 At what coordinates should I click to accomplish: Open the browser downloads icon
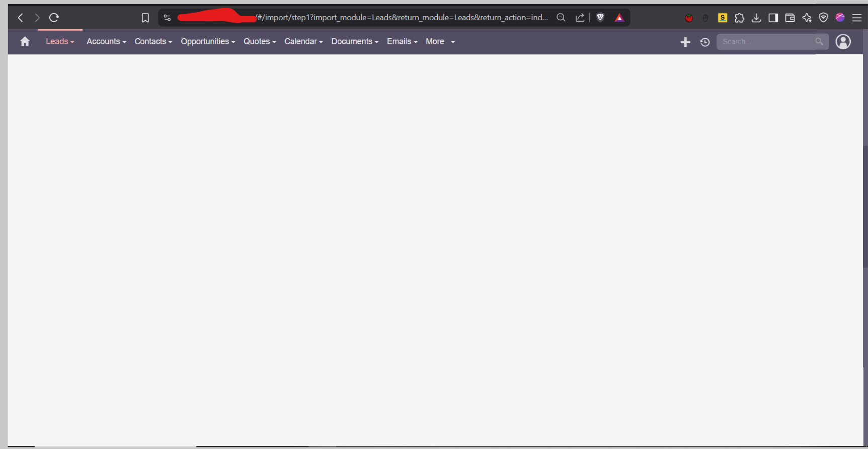[x=756, y=18]
